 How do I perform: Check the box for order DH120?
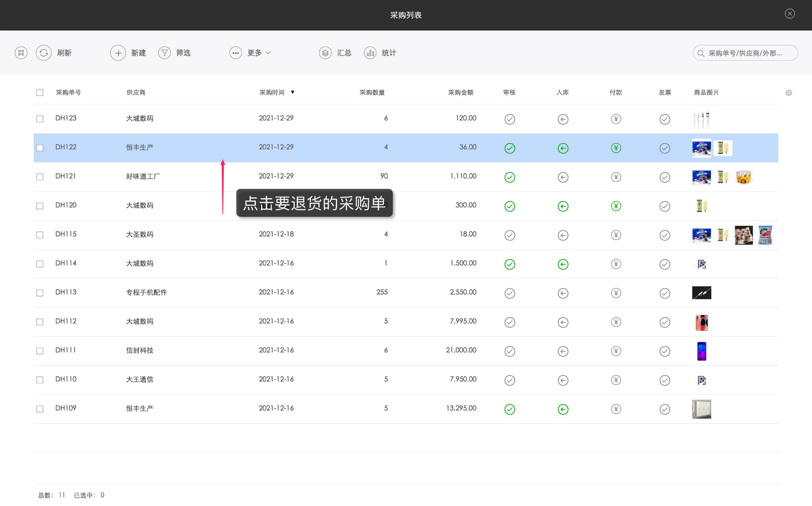[40, 206]
